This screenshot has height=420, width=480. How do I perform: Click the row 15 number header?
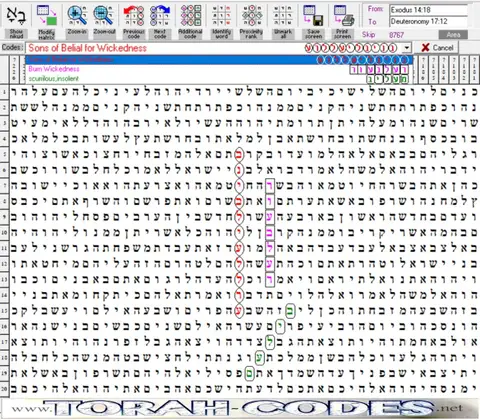[4, 310]
